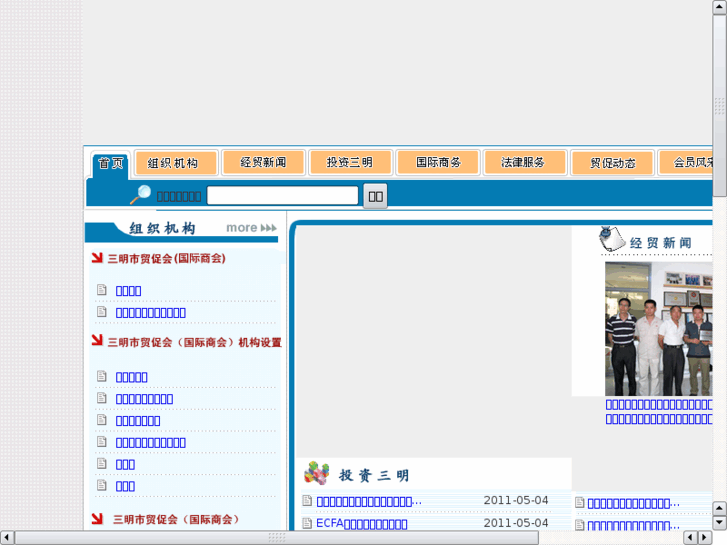Open the first news link in the right column list
The width and height of the screenshot is (727, 545).
click(633, 503)
